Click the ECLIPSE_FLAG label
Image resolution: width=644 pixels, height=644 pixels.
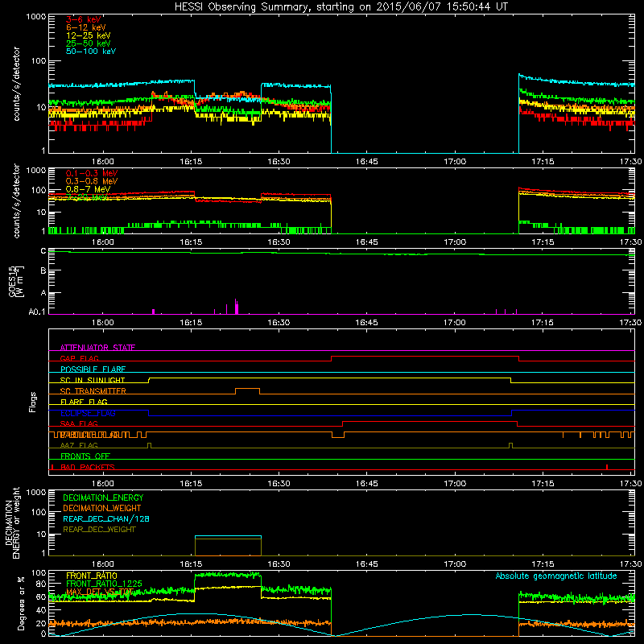88,413
